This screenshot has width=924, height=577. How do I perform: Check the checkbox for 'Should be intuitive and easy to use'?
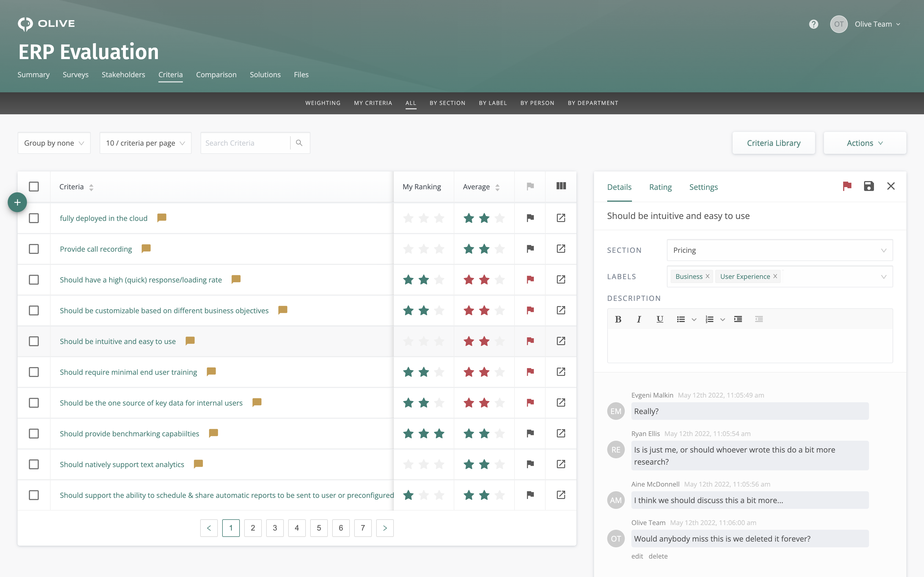pos(34,341)
